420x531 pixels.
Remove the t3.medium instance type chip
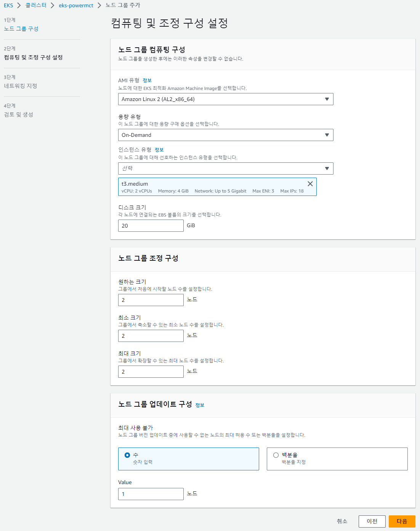point(310,184)
